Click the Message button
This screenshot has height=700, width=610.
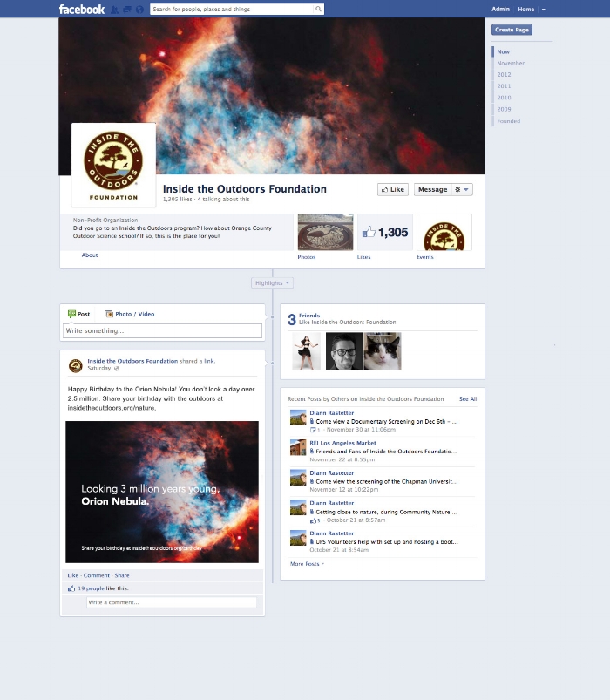[432, 189]
